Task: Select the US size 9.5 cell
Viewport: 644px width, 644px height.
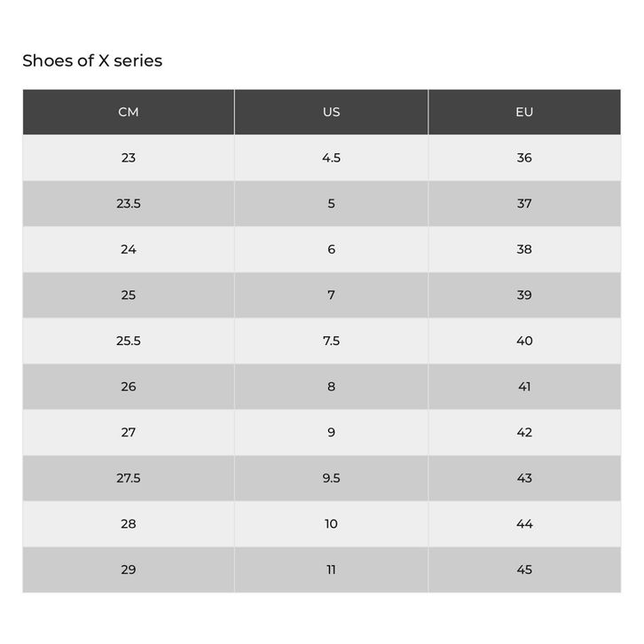Action: point(331,478)
